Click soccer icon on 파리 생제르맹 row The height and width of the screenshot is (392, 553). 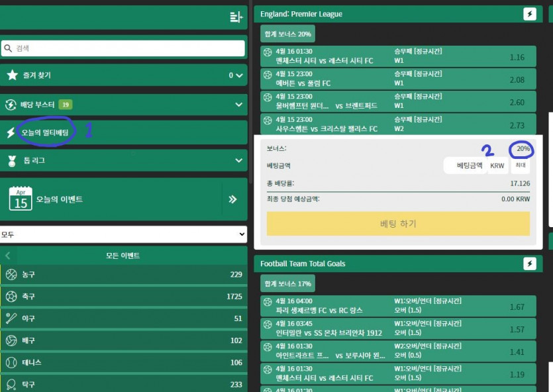(x=268, y=302)
